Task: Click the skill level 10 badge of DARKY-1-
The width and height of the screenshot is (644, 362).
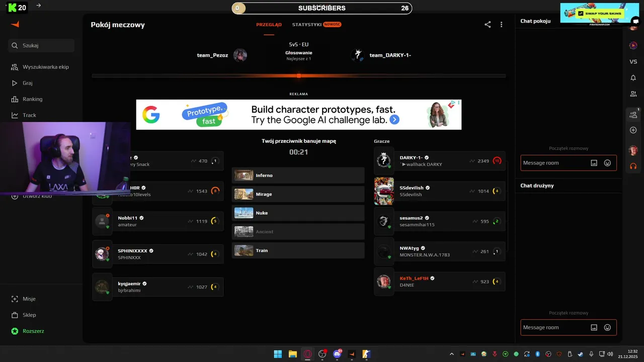Action: tap(497, 161)
